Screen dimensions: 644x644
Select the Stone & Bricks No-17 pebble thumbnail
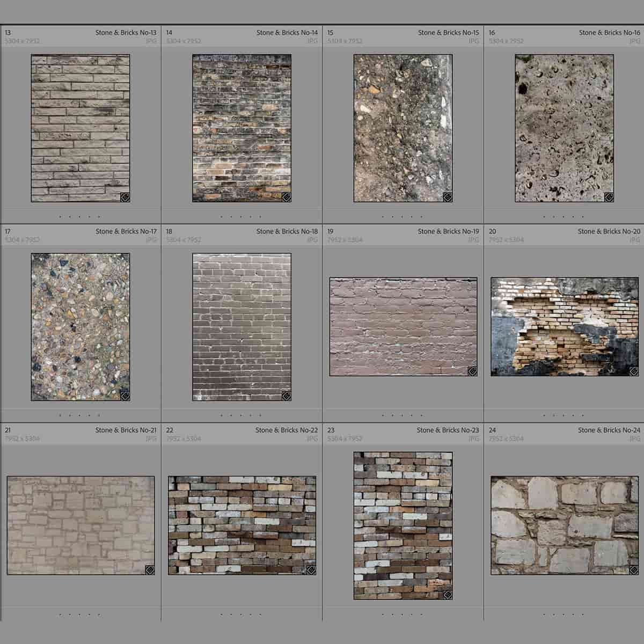(80, 327)
